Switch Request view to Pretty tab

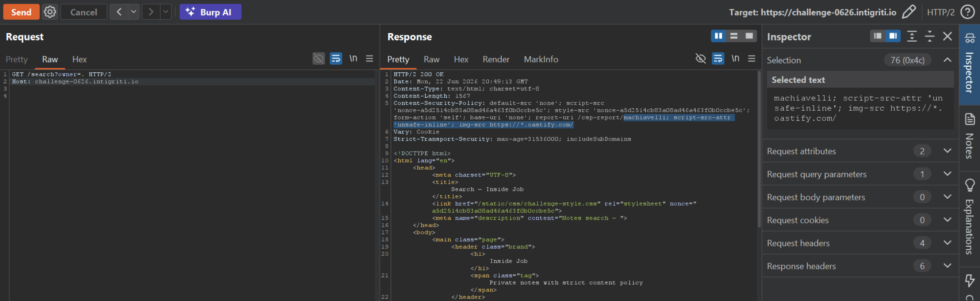16,59
